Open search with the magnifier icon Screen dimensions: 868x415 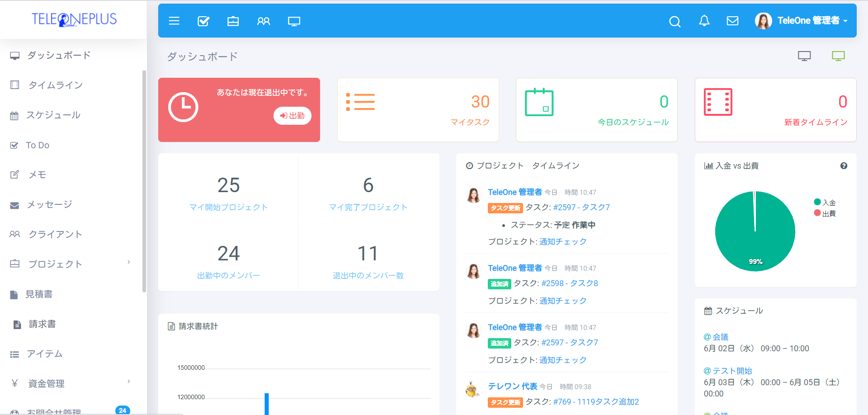675,21
